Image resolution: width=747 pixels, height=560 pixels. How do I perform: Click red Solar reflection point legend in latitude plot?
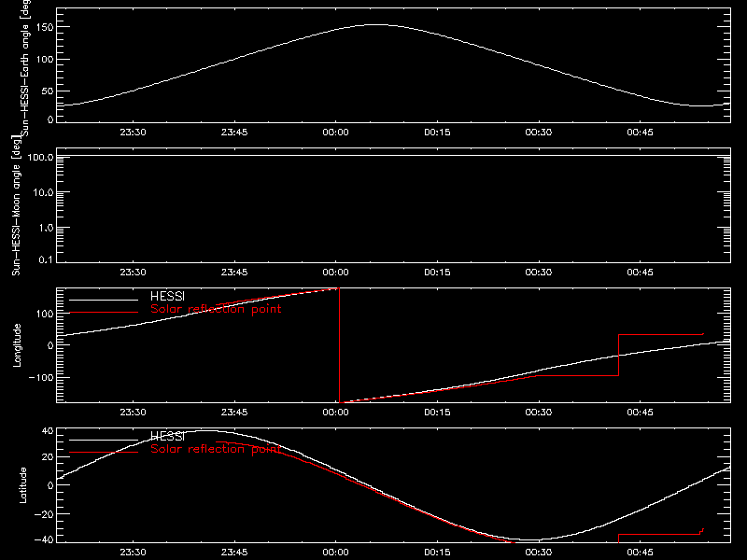pos(216,449)
